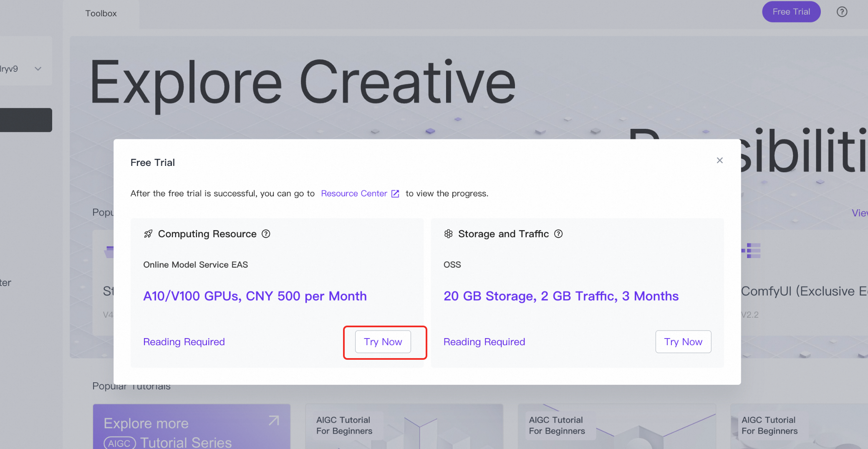Click the rocket icon beside Computing Resource
The width and height of the screenshot is (868, 449).
point(148,234)
